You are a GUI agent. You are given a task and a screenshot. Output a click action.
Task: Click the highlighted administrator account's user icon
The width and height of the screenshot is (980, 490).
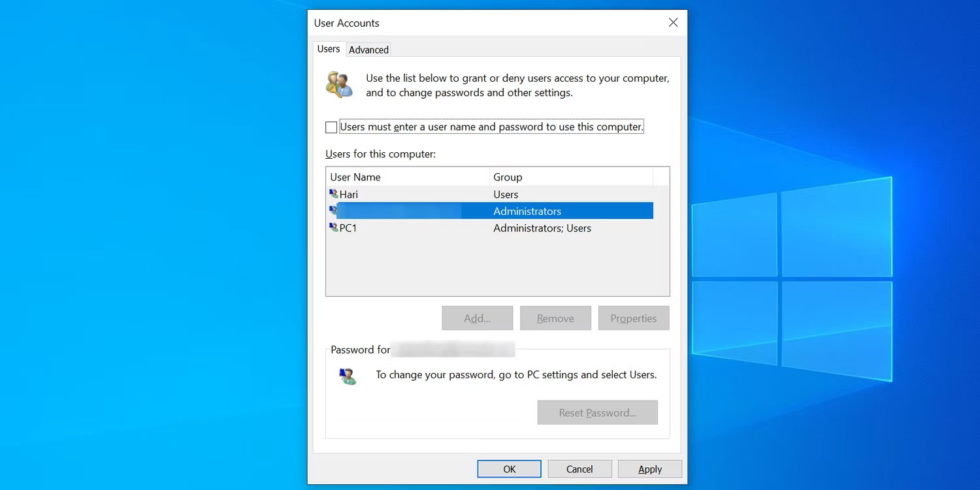click(x=334, y=210)
